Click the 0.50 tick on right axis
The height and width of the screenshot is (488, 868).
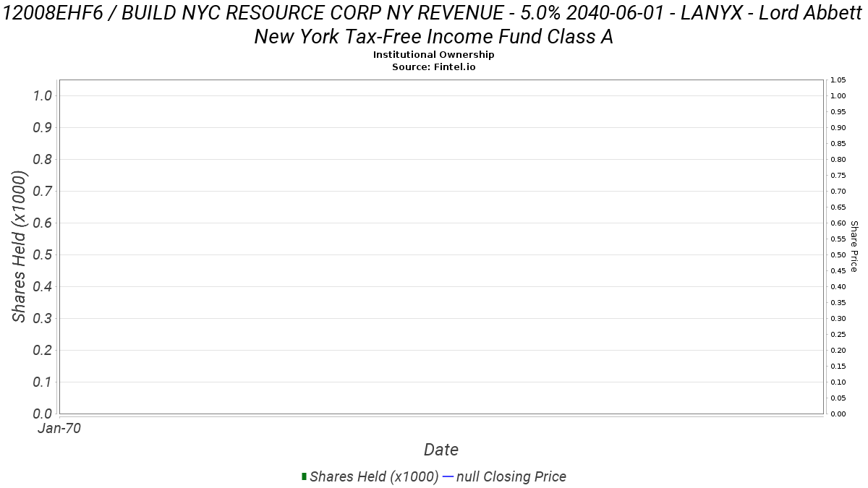pos(838,254)
